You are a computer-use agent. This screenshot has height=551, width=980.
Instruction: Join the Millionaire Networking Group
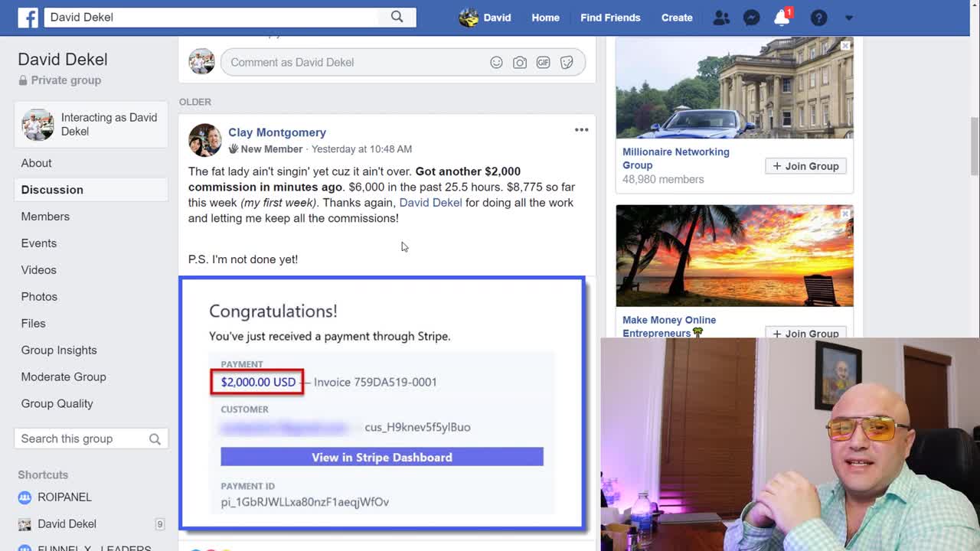[805, 166]
